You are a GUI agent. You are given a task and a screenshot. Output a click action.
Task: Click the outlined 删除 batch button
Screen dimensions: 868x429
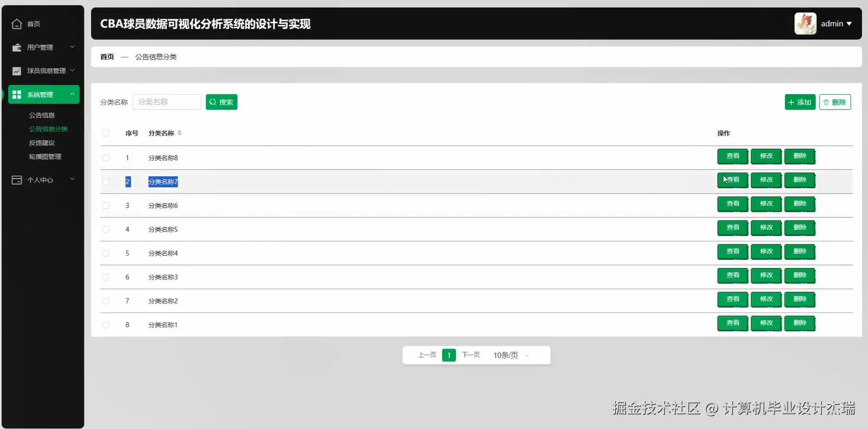835,102
